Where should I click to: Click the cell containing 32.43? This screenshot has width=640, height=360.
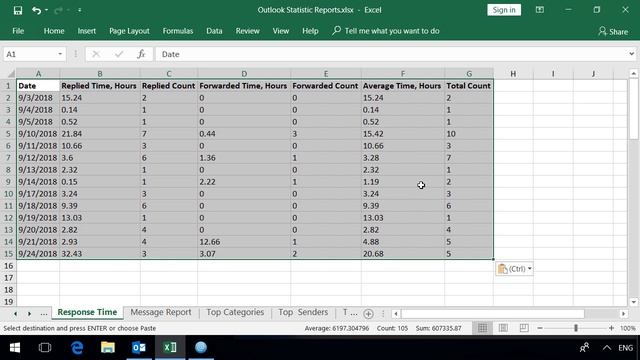coord(100,254)
